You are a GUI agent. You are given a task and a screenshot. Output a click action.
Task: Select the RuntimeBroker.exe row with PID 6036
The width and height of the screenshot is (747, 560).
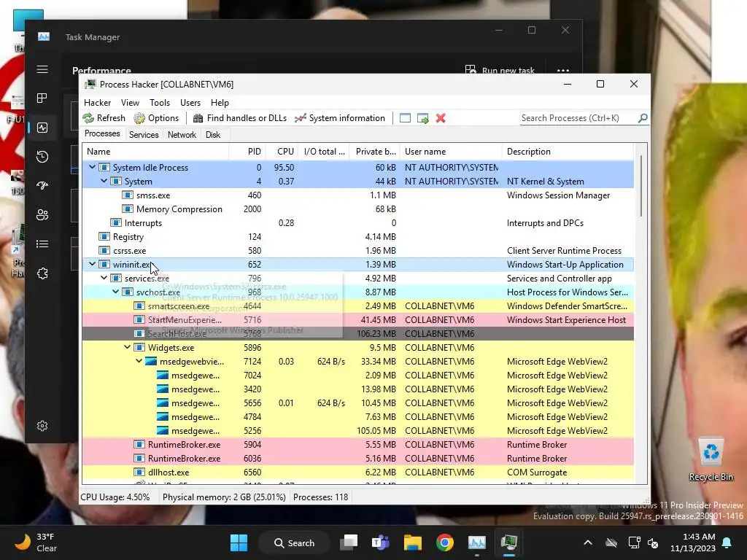[357, 458]
